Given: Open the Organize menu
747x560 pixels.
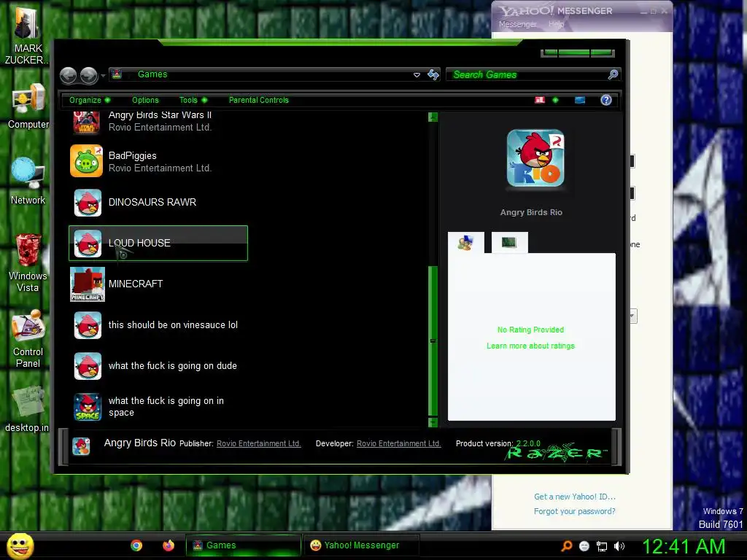Looking at the screenshot, I should pos(90,100).
